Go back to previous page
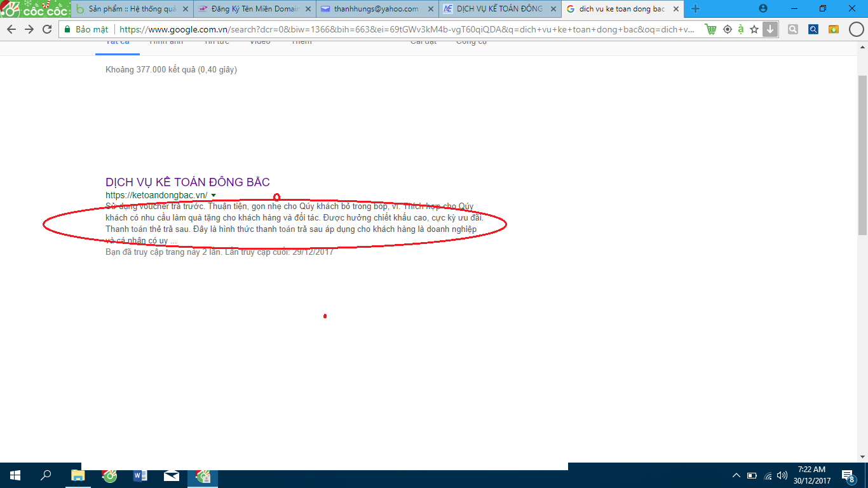 point(11,29)
